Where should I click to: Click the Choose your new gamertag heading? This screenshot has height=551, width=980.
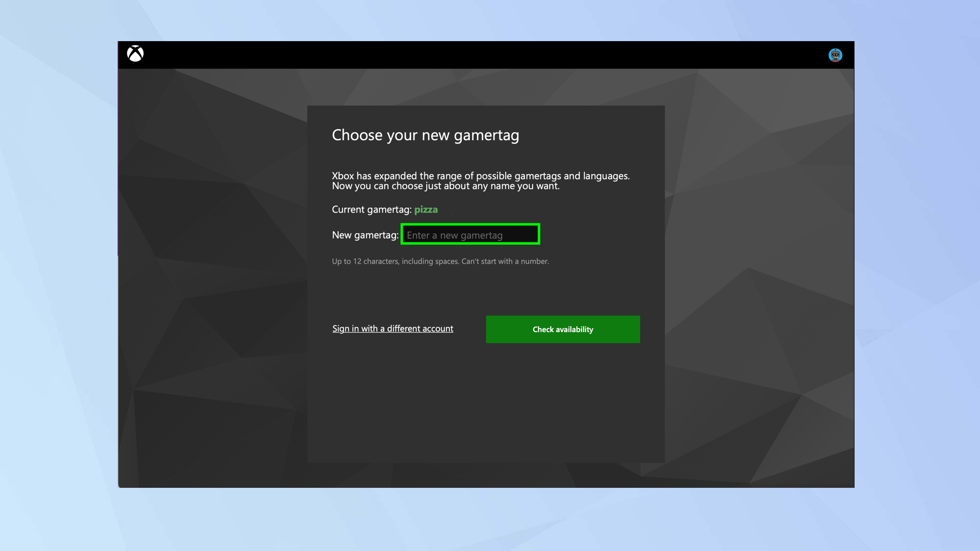pos(426,135)
